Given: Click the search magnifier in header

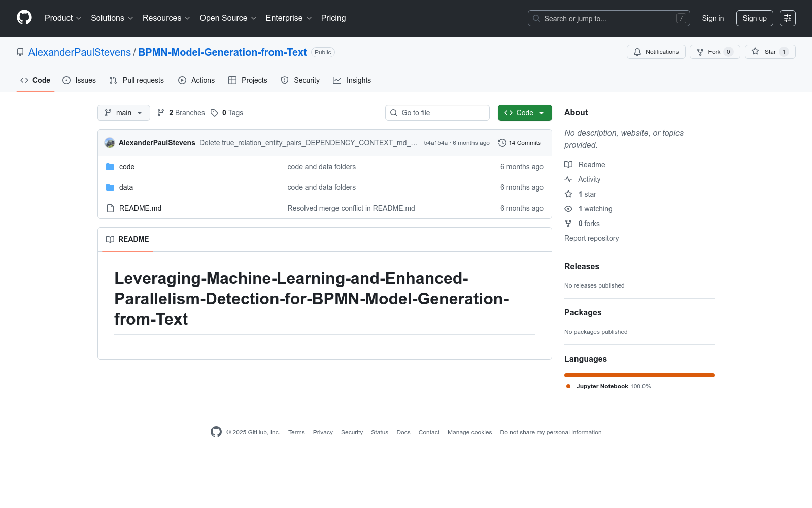Looking at the screenshot, I should (536, 18).
